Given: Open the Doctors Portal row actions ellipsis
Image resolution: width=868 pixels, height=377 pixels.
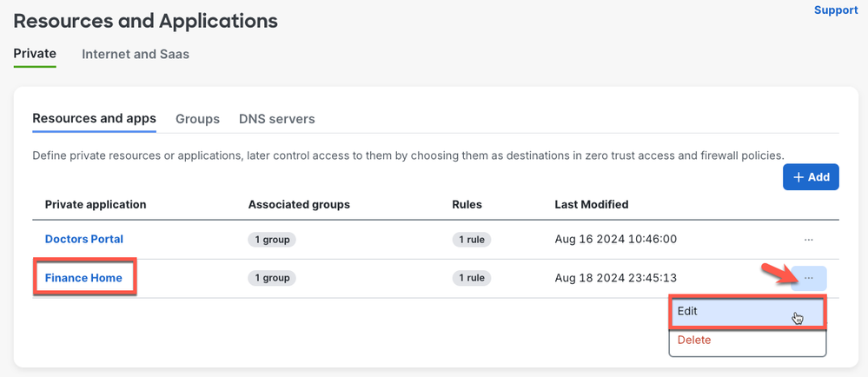Looking at the screenshot, I should point(808,240).
